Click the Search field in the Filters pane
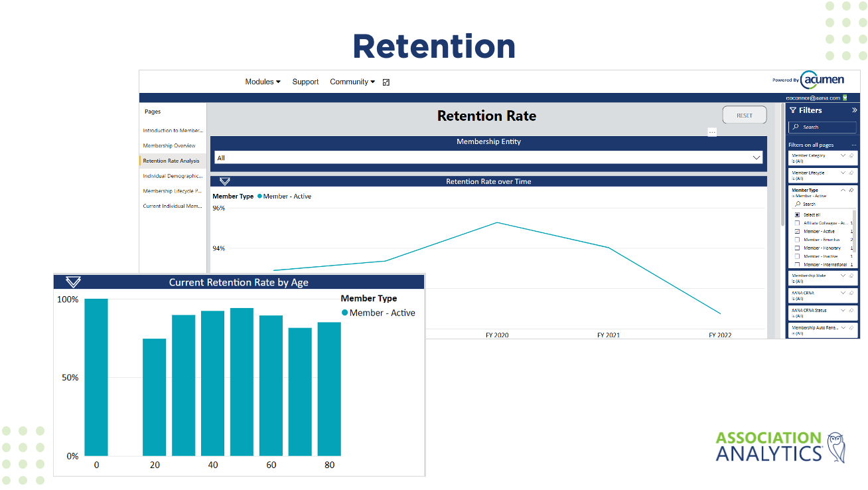This screenshot has height=490, width=868. [823, 126]
